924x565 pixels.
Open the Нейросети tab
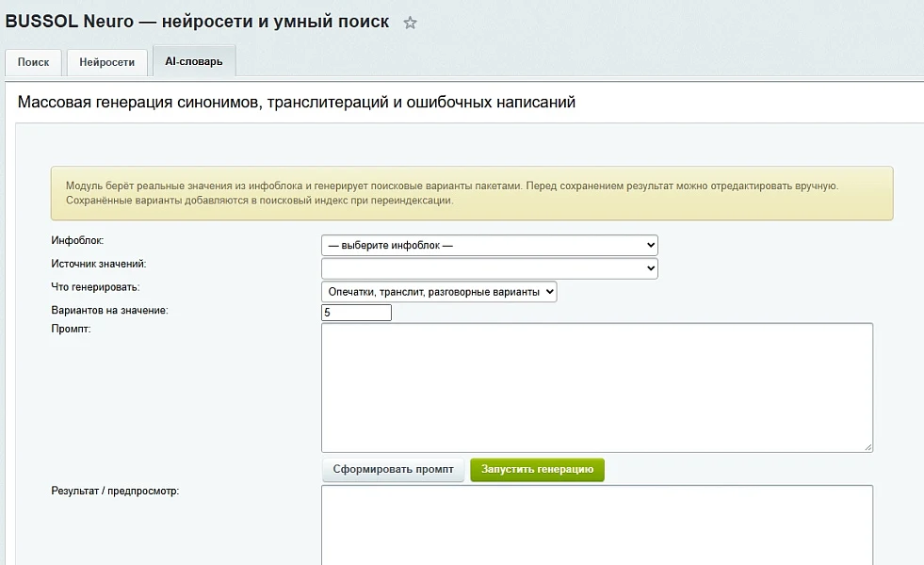pyautogui.click(x=106, y=62)
